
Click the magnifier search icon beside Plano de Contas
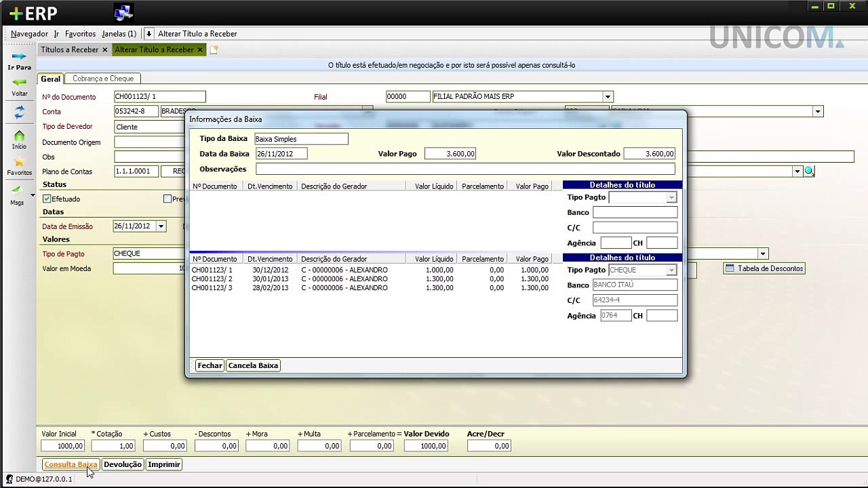click(809, 171)
